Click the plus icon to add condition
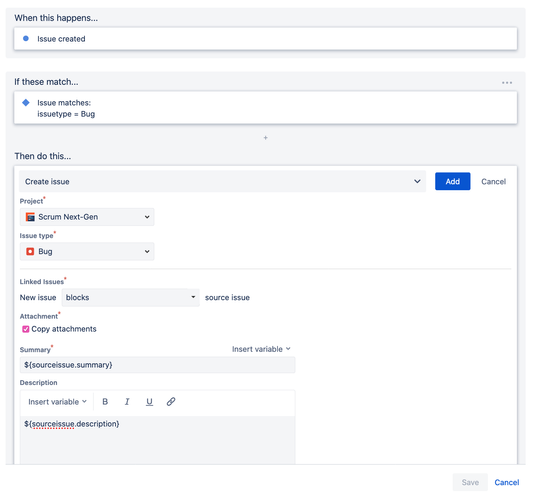The width and height of the screenshot is (534, 497). pos(266,138)
